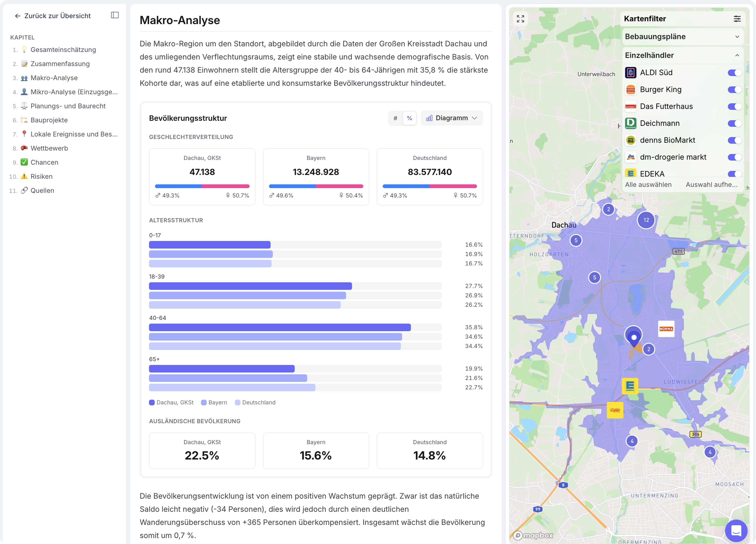This screenshot has width=756, height=544.
Task: Click Alle auswählen button
Action: [x=648, y=184]
